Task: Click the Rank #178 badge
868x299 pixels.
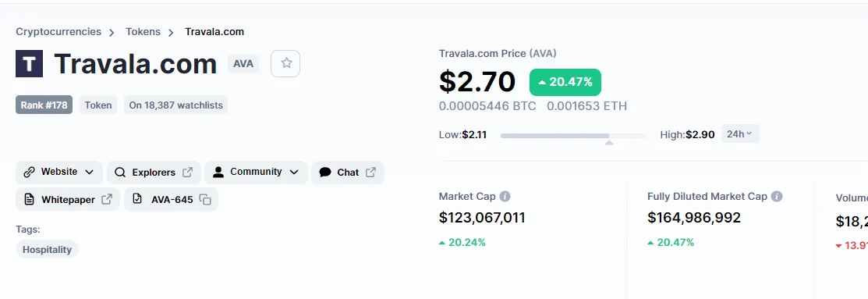Action: tap(44, 105)
